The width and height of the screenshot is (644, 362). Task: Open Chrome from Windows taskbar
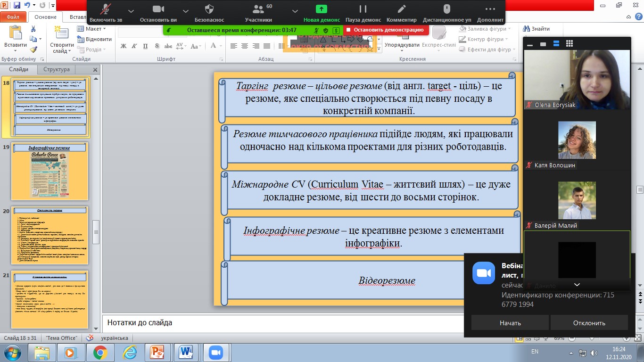(x=99, y=353)
